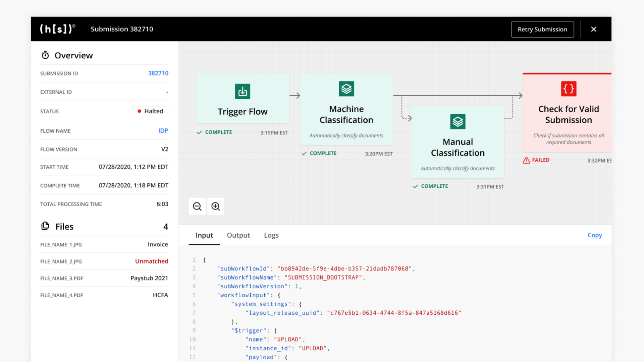Click the FAILED warning triangle icon

(x=526, y=160)
